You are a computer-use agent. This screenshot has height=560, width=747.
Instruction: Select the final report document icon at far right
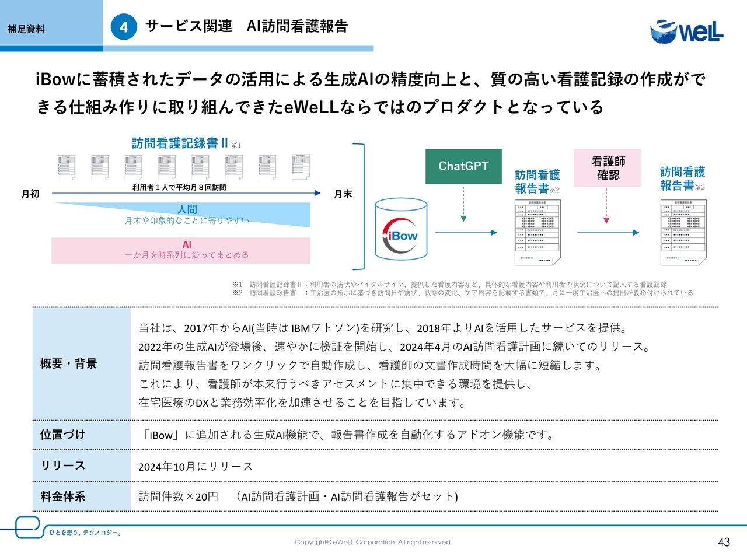[x=683, y=232]
